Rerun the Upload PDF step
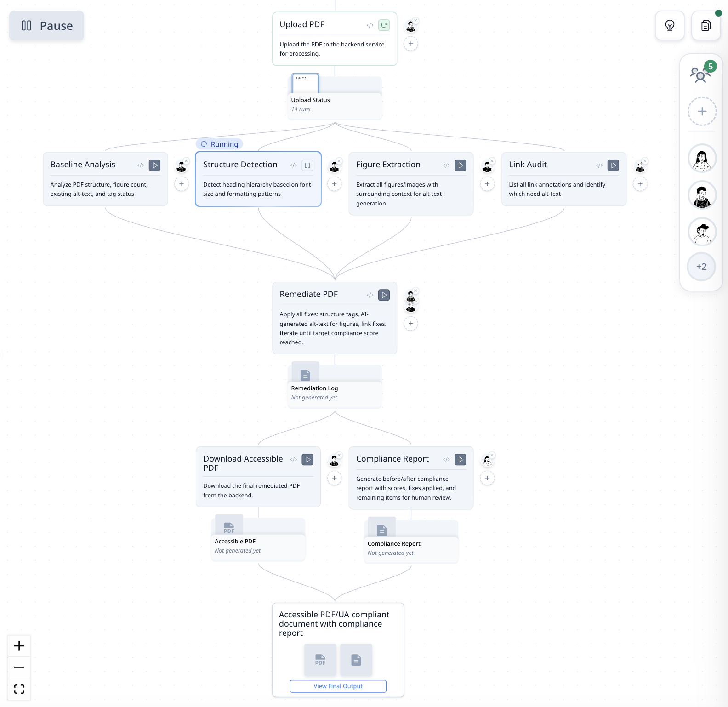The height and width of the screenshot is (707, 728). pyautogui.click(x=384, y=25)
